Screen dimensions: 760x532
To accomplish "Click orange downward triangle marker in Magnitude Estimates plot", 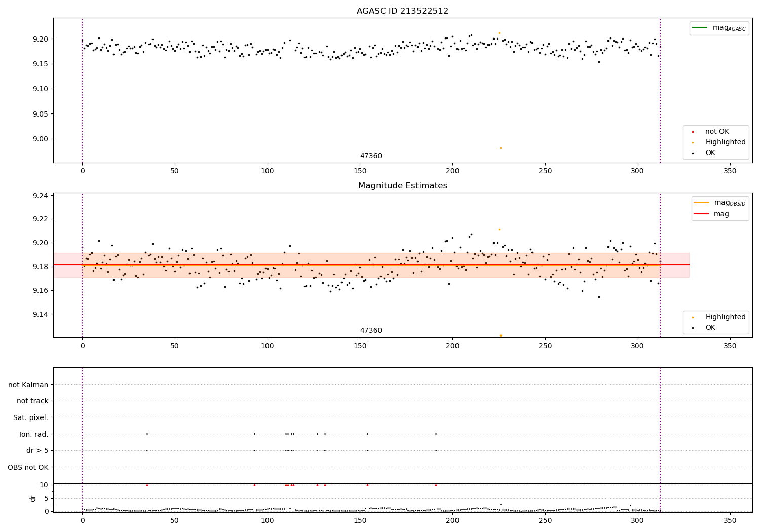I will click(x=501, y=336).
